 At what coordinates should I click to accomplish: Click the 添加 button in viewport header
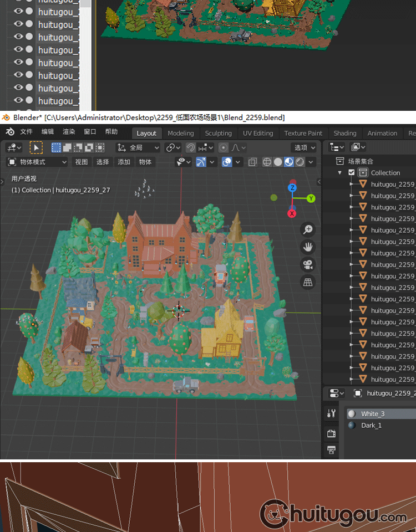pos(124,162)
